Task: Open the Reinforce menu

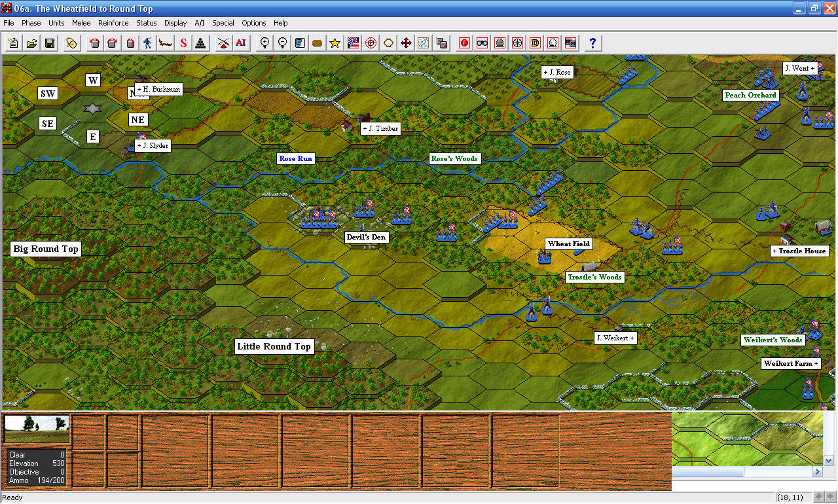Action: pos(113,23)
